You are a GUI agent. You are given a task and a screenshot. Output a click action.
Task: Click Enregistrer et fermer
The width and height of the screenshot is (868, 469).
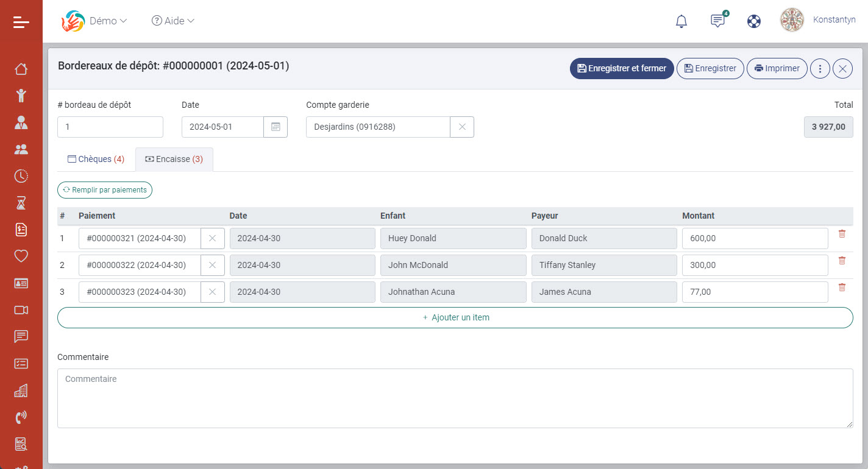point(622,68)
